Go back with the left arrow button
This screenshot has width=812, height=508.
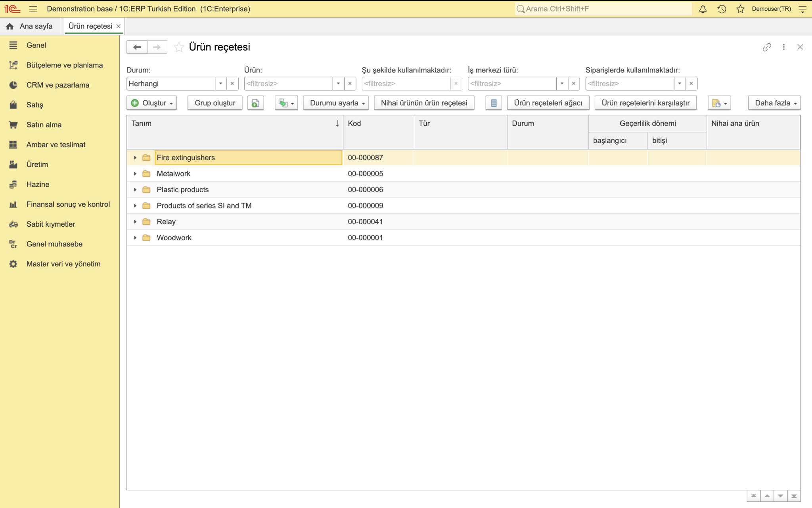point(137,47)
